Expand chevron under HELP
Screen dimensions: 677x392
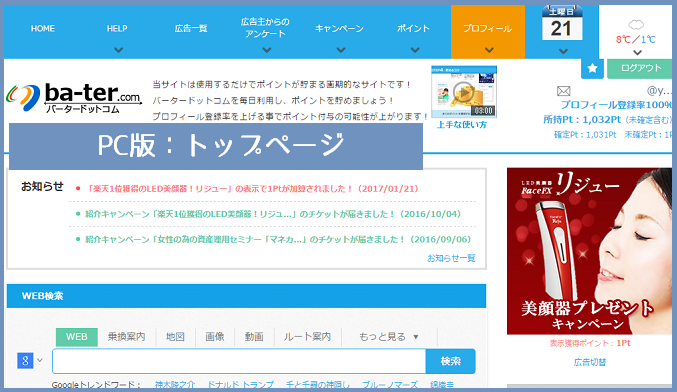(x=118, y=50)
